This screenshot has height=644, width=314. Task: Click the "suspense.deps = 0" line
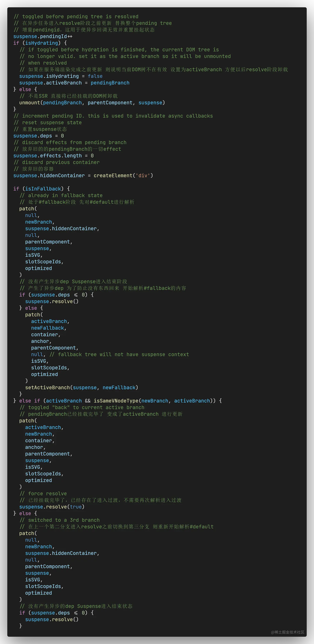coord(38,136)
